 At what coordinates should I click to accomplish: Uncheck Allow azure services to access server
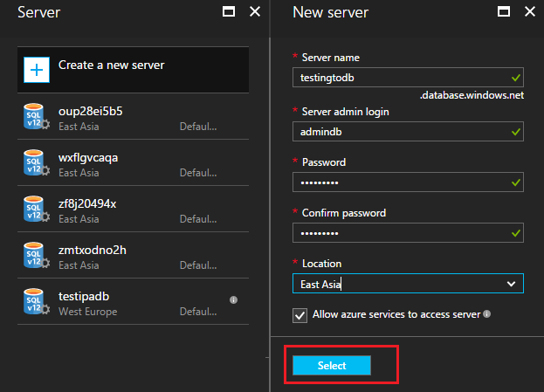[300, 314]
